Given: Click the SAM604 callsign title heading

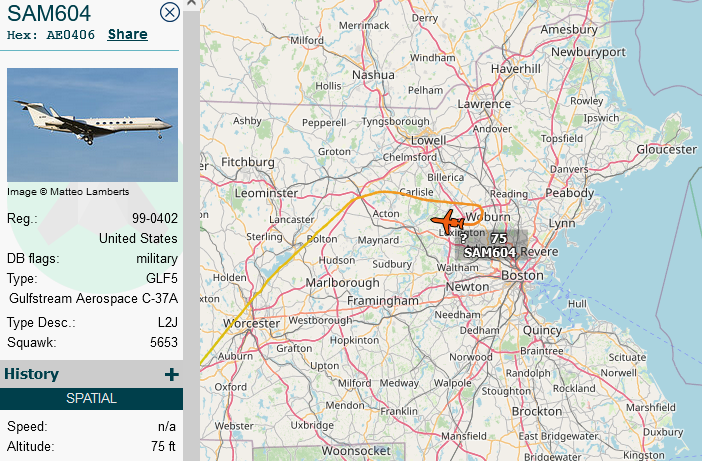Looking at the screenshot, I should click(x=49, y=13).
